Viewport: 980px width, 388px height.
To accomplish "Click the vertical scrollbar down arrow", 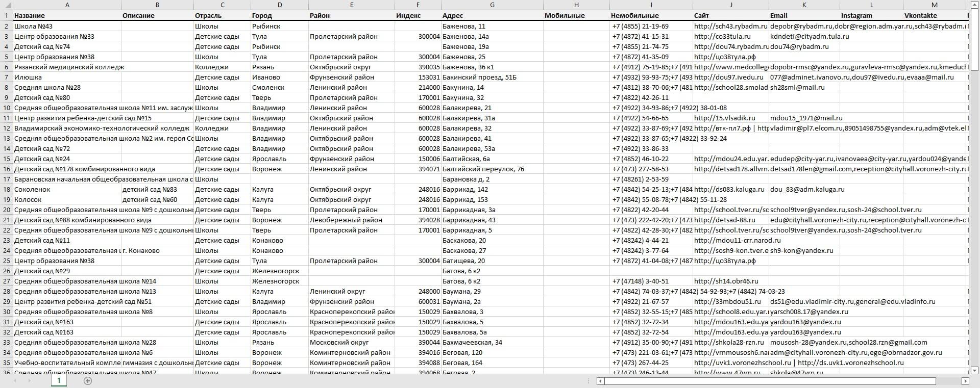I will (x=974, y=370).
